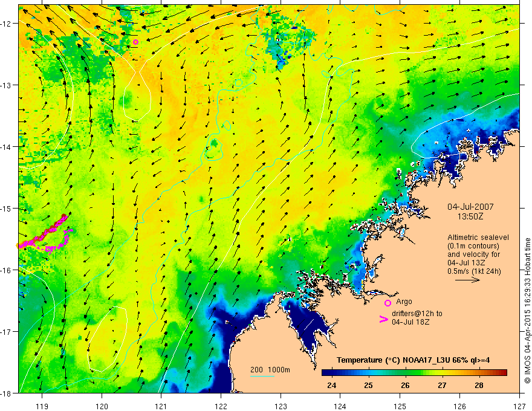
Task: Click the 25 label on temperature scale
Action: (368, 385)
